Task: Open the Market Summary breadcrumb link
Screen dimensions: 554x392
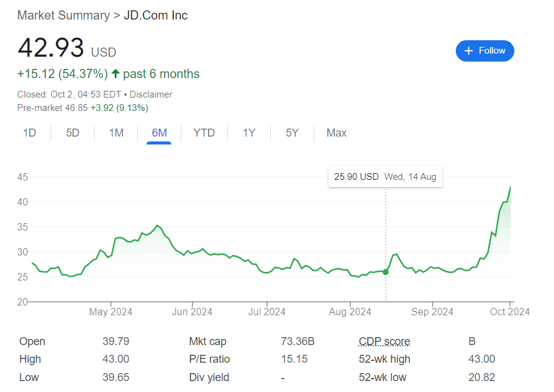Action: pos(63,15)
